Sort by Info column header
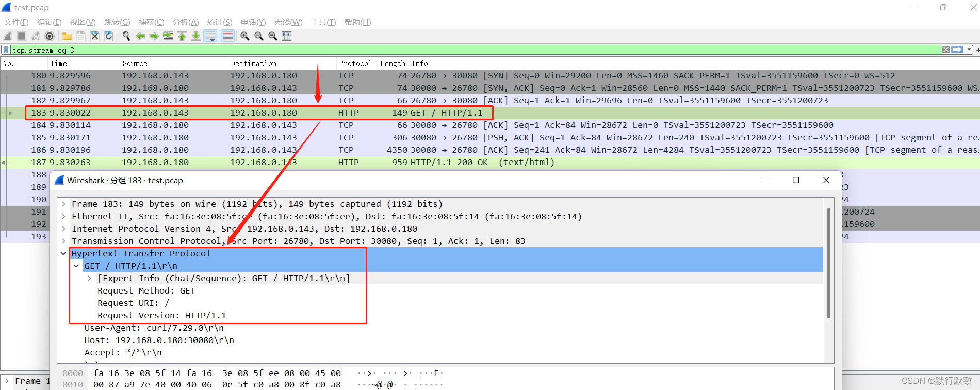The image size is (980, 390). 694,63
